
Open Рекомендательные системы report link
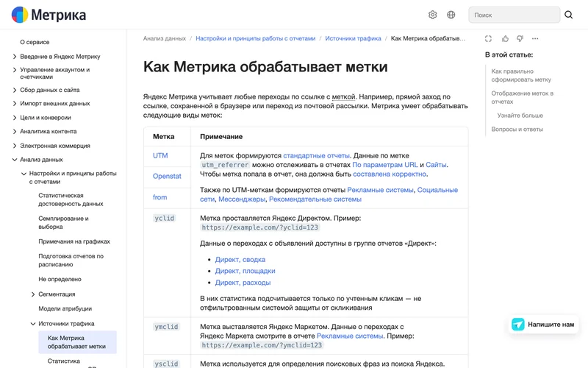(x=315, y=199)
